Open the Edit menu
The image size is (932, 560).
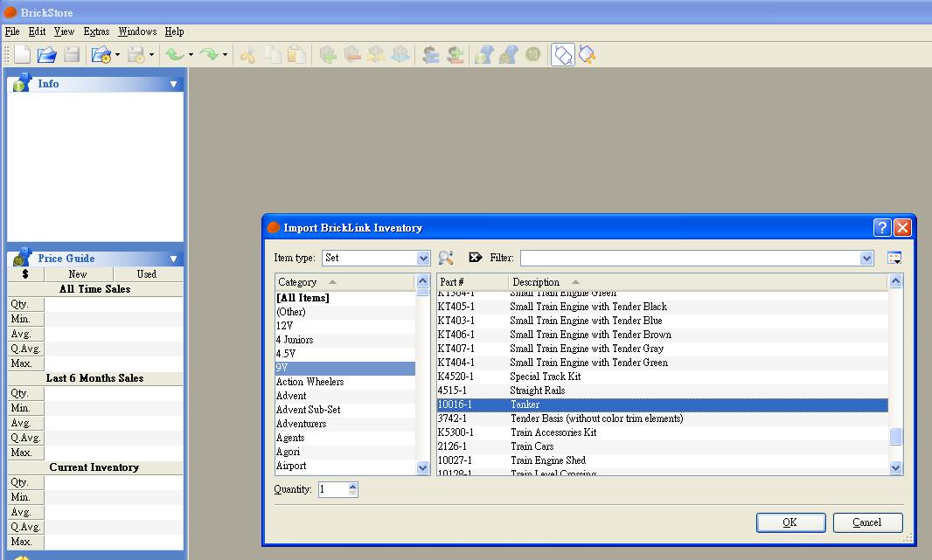pyautogui.click(x=37, y=31)
